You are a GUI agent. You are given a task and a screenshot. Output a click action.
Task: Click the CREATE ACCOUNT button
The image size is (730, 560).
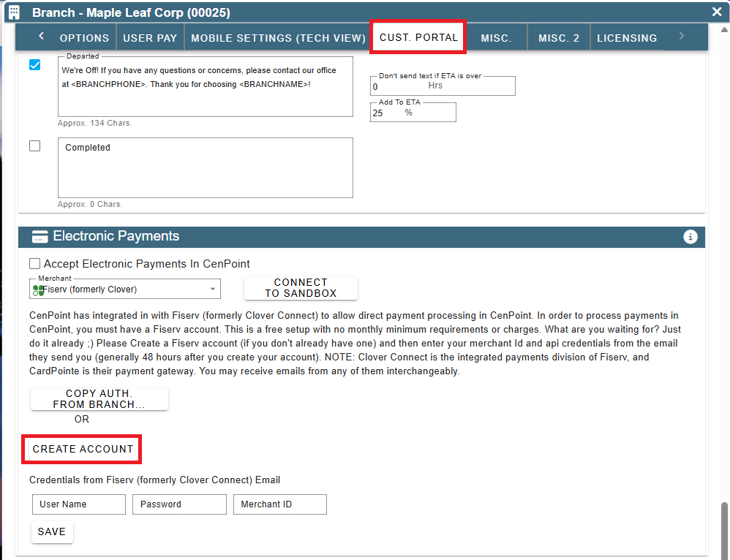tap(83, 449)
